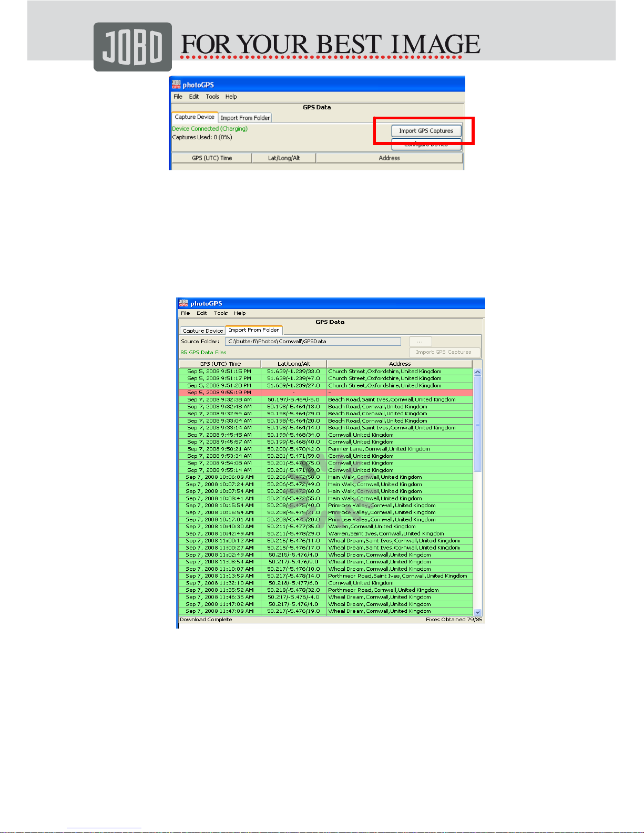Click the photoGPS title icon in the Device Connected window

pos(176,85)
